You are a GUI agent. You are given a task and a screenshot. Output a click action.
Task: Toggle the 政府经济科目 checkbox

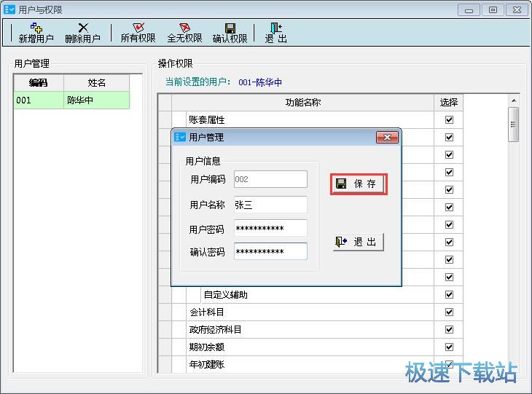coord(449,330)
